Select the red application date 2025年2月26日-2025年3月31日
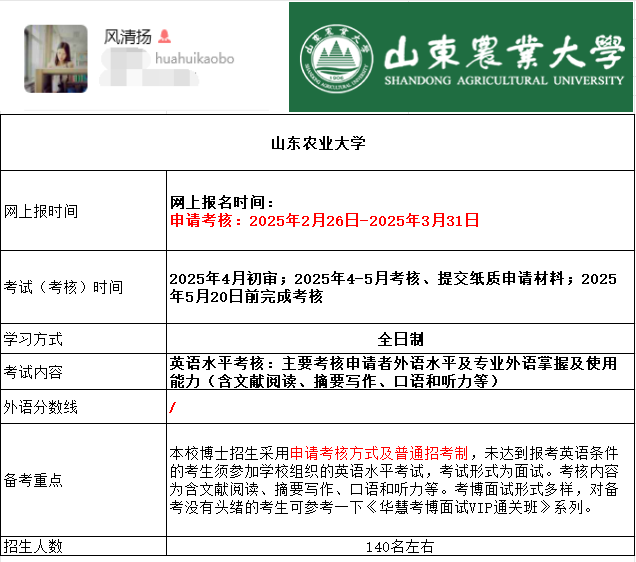This screenshot has height=562, width=636. 364,221
